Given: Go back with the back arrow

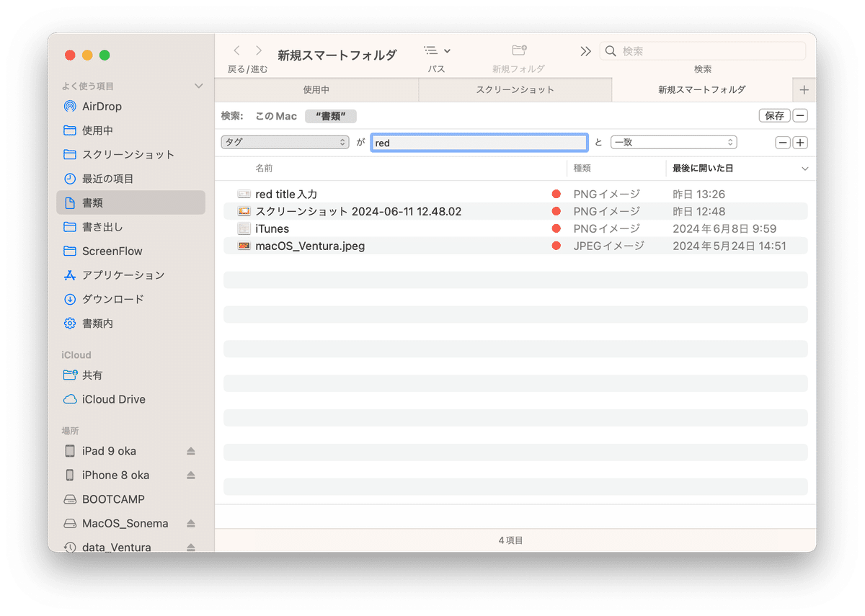Looking at the screenshot, I should pyautogui.click(x=236, y=50).
